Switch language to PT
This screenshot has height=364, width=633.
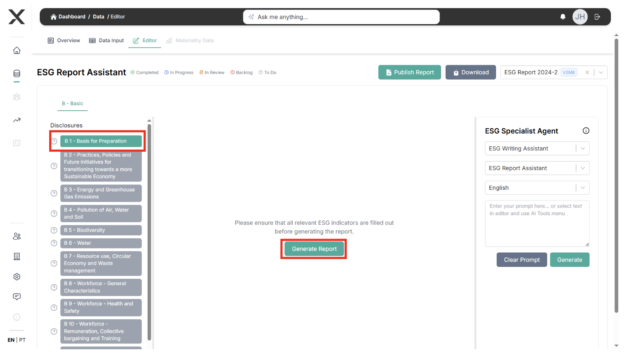(x=22, y=340)
